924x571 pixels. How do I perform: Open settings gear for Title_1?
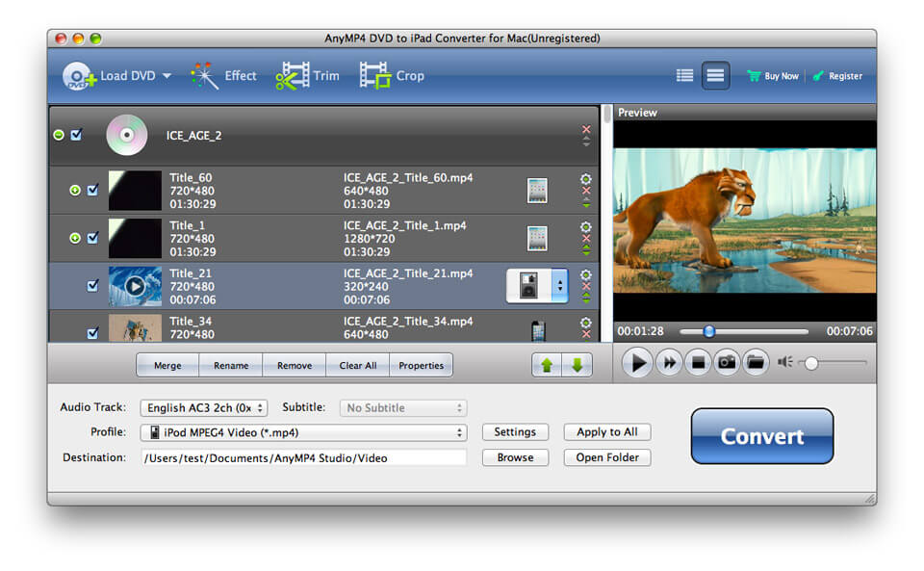click(x=586, y=227)
